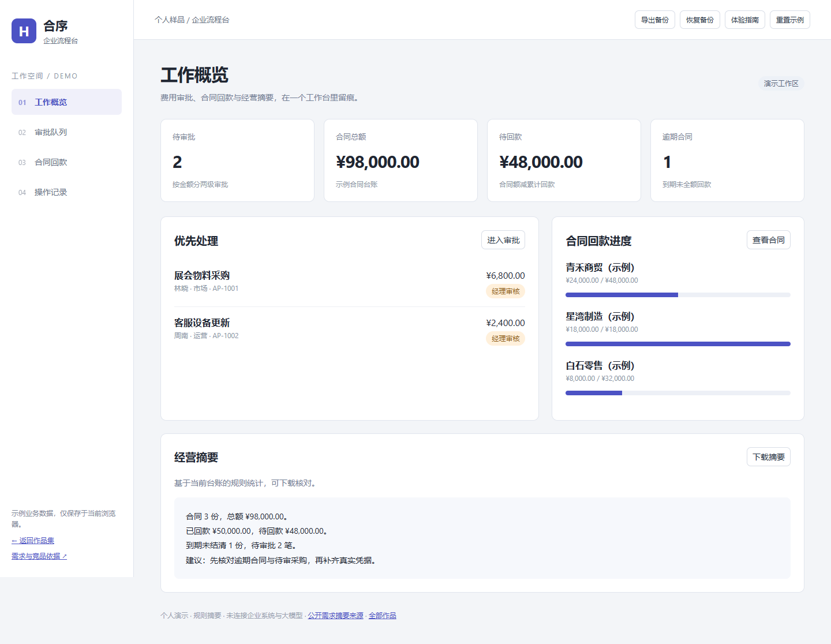Click the 白石零售（示例） contract name
Image resolution: width=831 pixels, height=644 pixels.
coord(600,366)
